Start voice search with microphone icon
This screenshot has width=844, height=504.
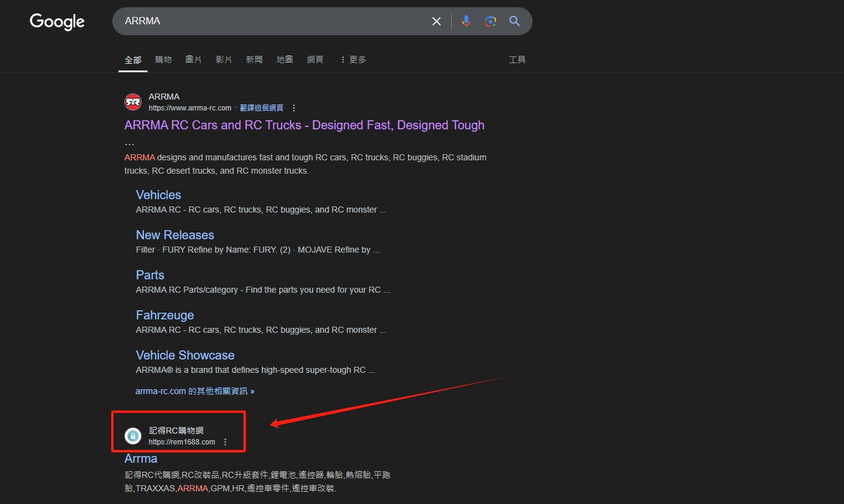point(466,21)
